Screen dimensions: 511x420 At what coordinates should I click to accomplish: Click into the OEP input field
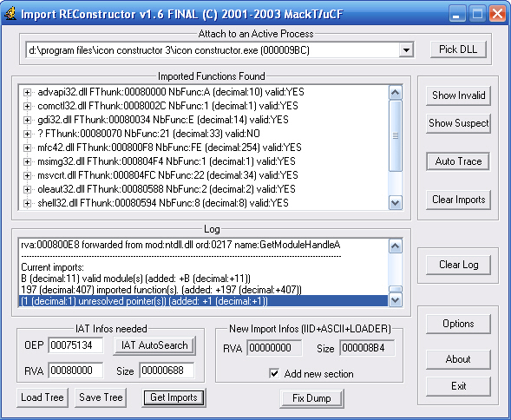point(75,345)
